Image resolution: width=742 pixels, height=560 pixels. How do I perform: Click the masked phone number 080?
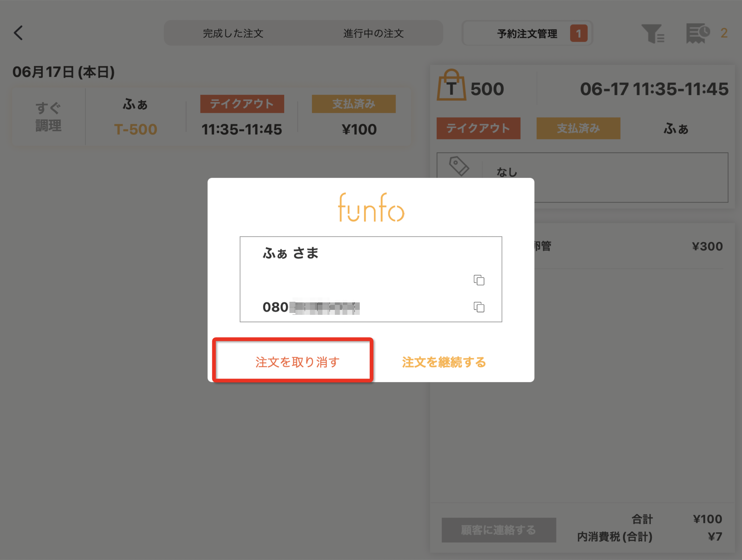[311, 307]
